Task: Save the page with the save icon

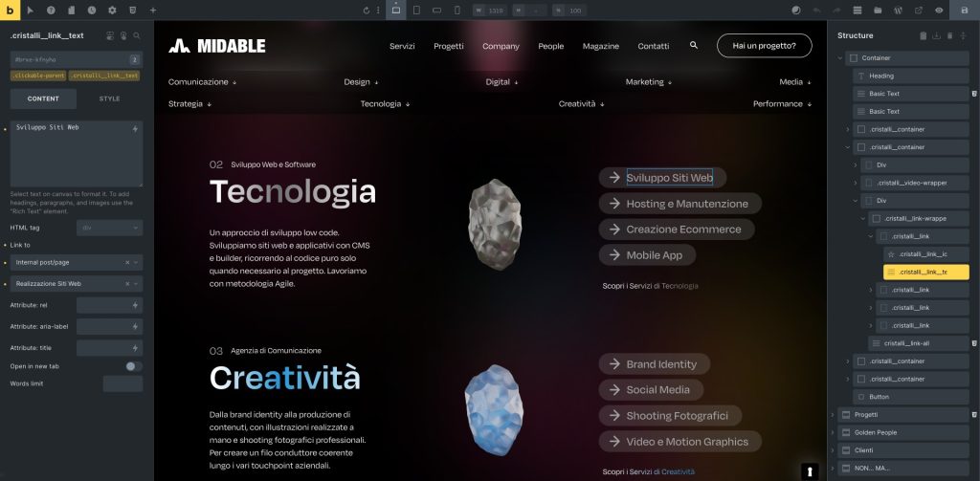Action: tap(964, 10)
